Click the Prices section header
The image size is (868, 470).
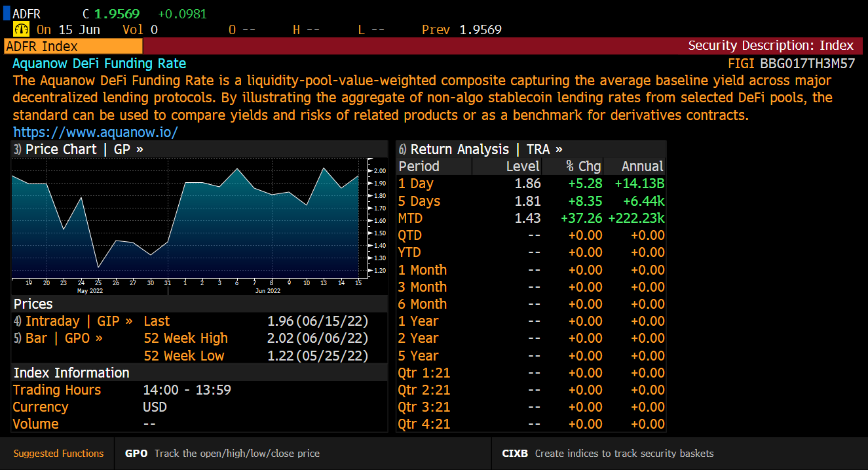[33, 304]
